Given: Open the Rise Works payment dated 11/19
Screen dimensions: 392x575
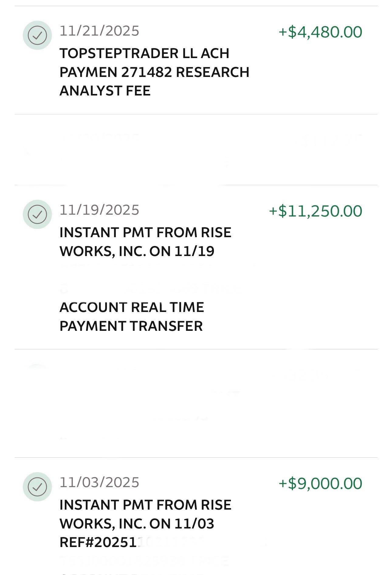Looking at the screenshot, I should (x=145, y=233).
